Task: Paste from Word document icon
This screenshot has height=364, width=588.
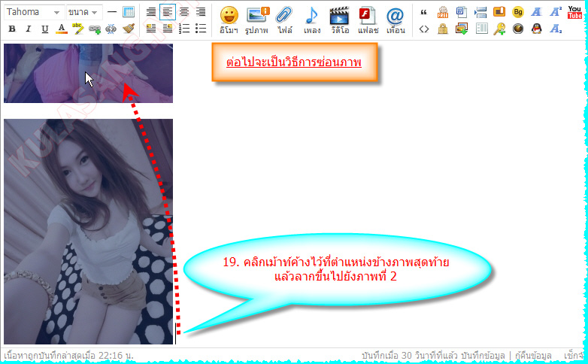Action: [462, 12]
